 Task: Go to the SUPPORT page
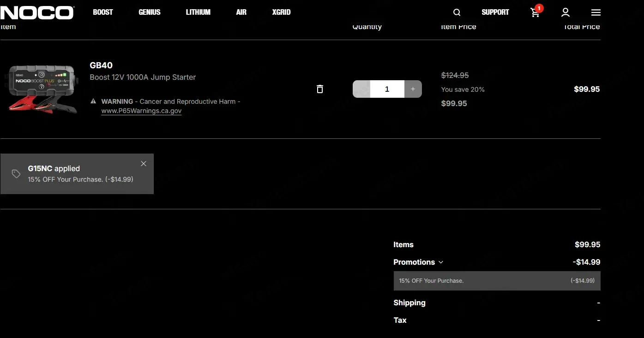495,12
